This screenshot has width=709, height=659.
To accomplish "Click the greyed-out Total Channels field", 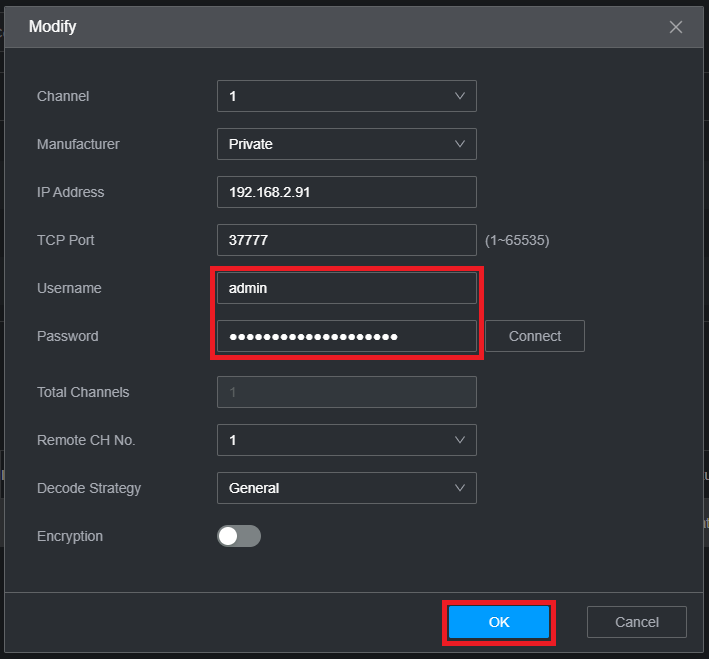I will point(346,392).
